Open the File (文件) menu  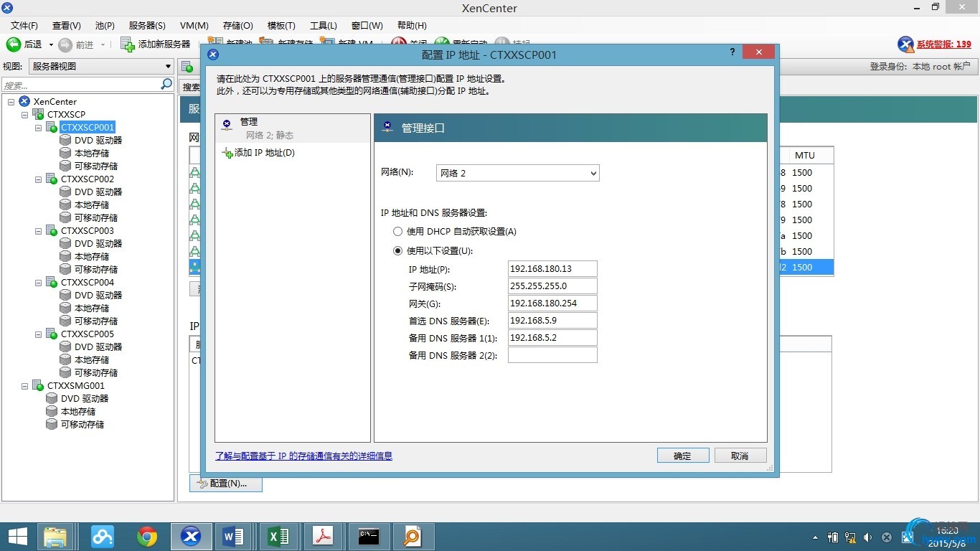coord(24,26)
